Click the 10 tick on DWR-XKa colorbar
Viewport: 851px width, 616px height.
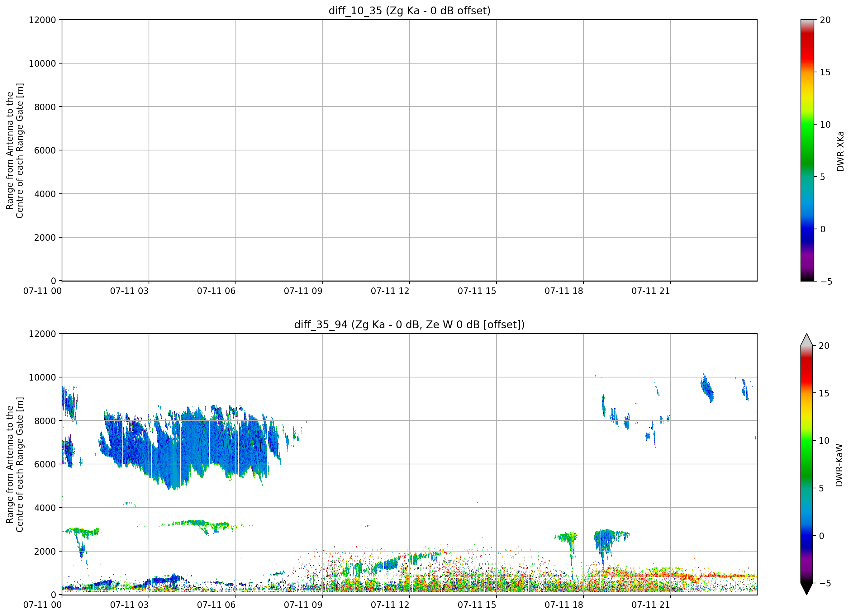point(825,125)
